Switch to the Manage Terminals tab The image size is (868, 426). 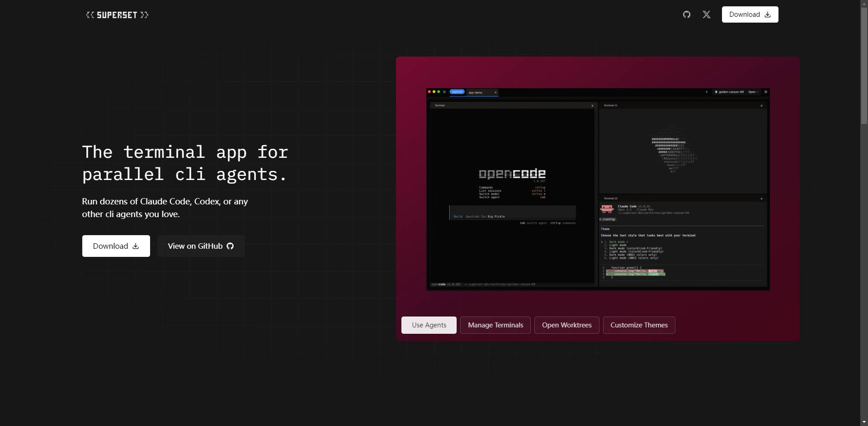495,325
